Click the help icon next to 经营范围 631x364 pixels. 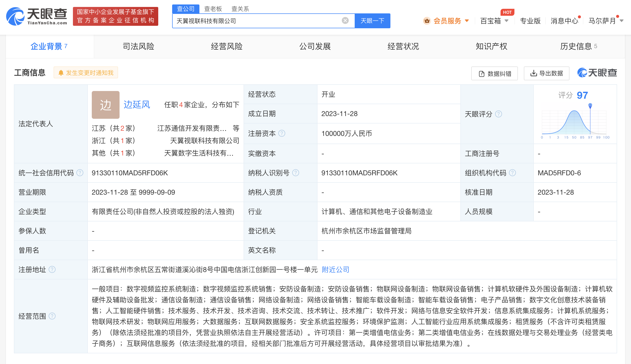tap(52, 316)
